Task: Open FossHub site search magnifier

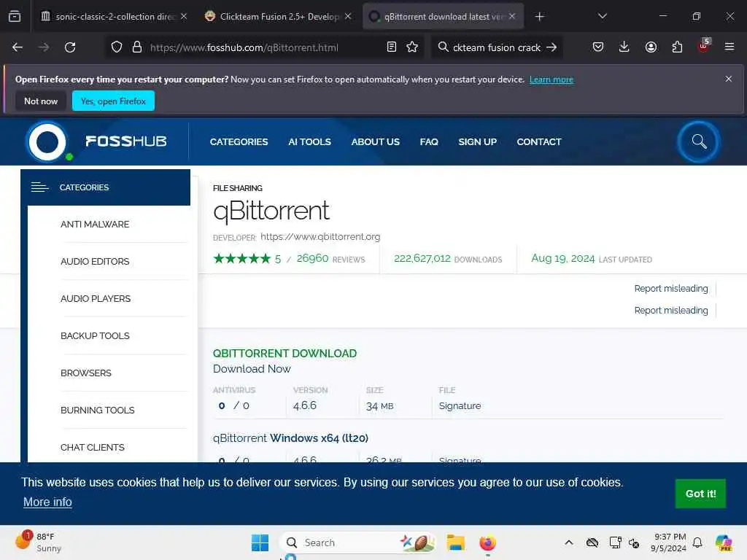Action: pos(699,141)
